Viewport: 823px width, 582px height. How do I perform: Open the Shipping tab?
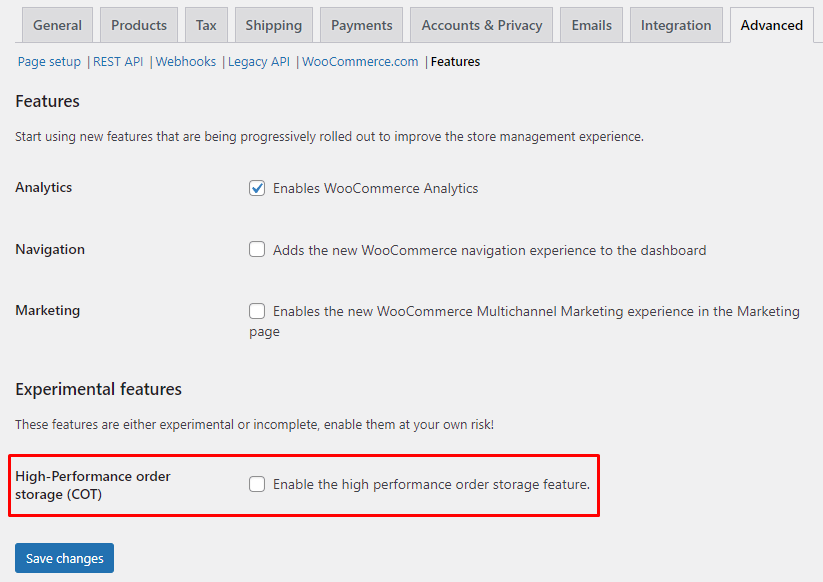pyautogui.click(x=273, y=25)
